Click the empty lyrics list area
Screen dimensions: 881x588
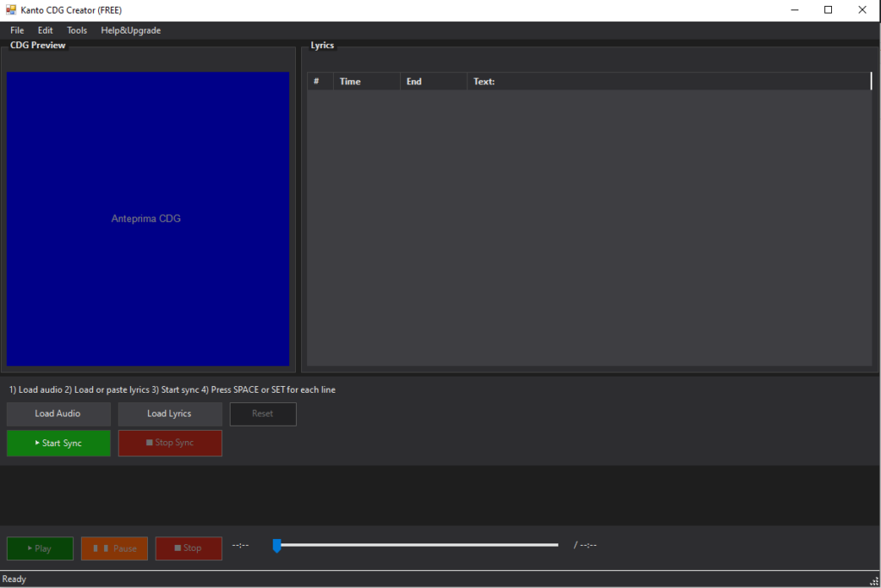(589, 228)
